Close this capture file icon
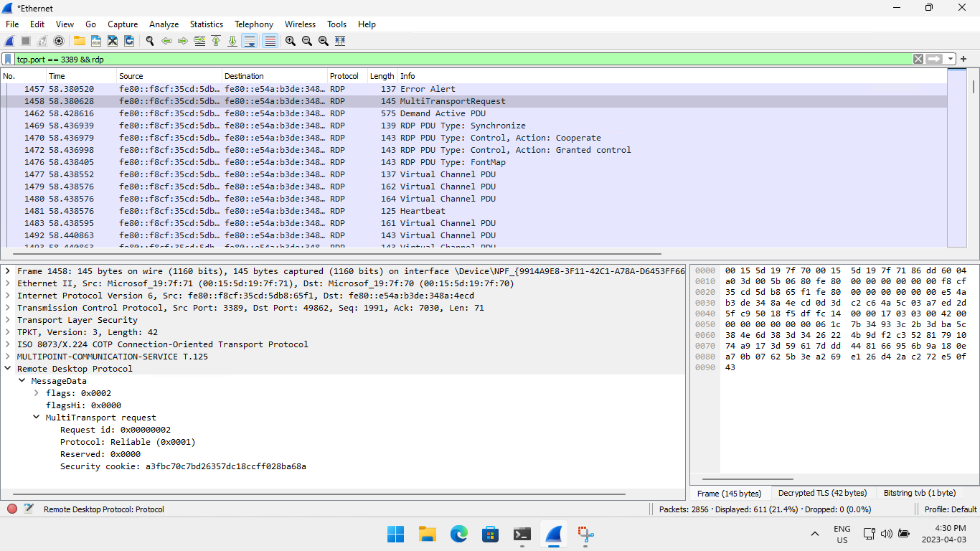 113,41
